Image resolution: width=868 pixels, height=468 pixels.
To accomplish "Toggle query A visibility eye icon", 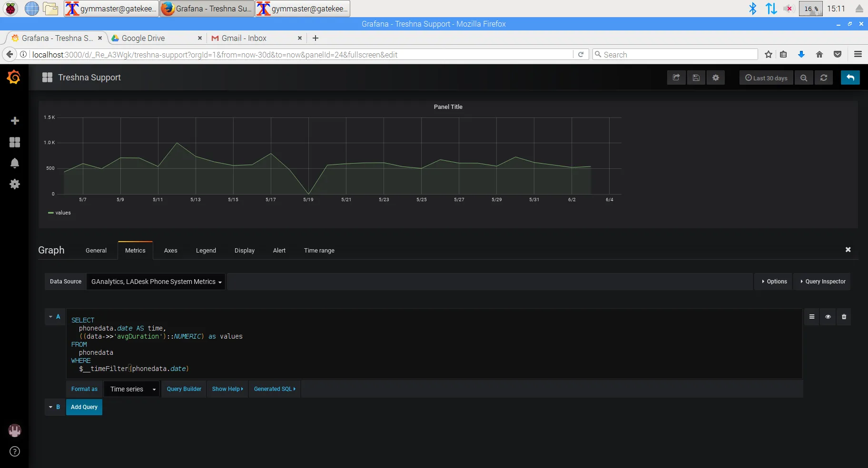I will coord(828,317).
